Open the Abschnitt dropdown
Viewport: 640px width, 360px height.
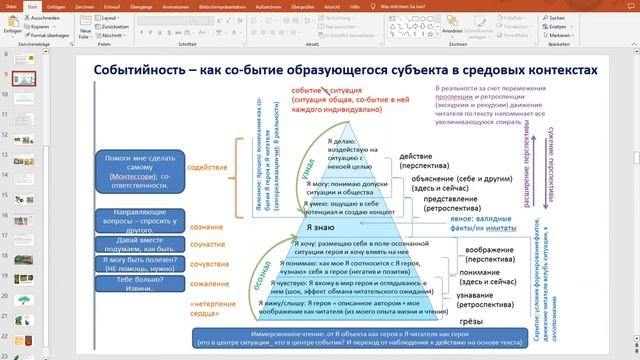111,36
